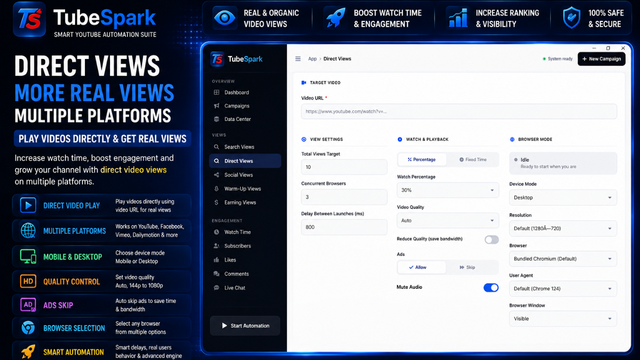Click the Mobile & Desktop device icon

point(28,256)
